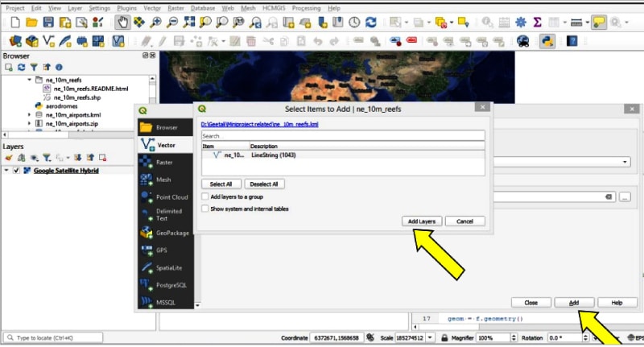Click the Search field in dialog
Screen dimensions: 644x347
pyautogui.click(x=342, y=136)
